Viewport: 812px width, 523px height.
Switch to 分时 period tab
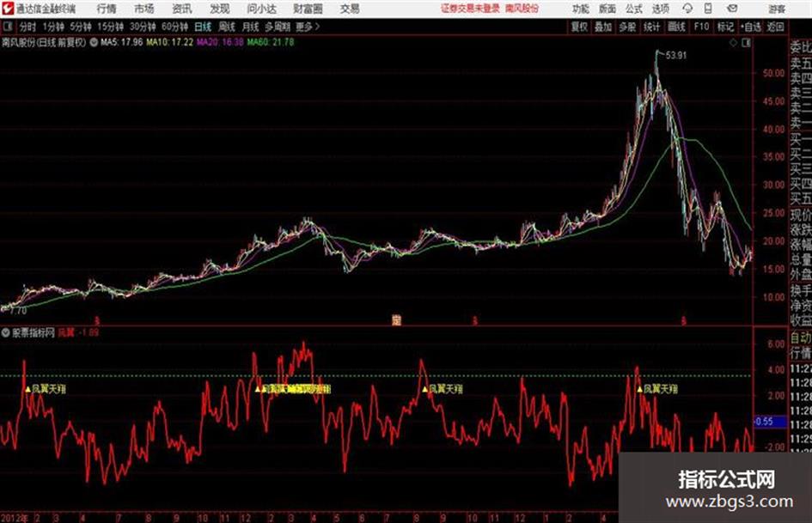click(x=28, y=27)
